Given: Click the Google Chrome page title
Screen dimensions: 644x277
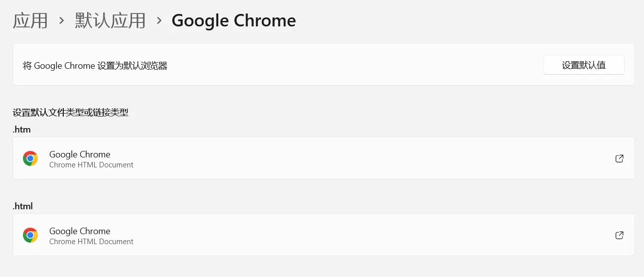Looking at the screenshot, I should 234,21.
